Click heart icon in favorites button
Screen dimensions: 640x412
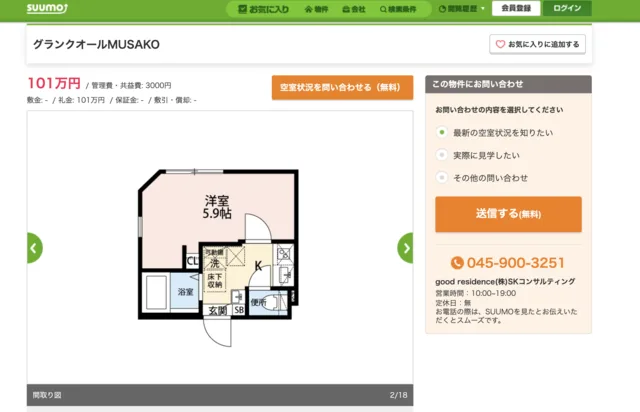point(500,44)
